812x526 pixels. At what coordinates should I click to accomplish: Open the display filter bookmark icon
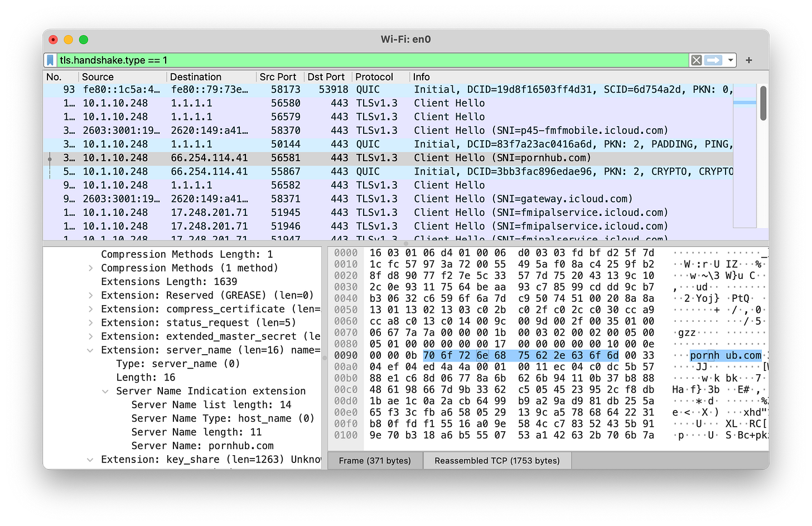click(50, 60)
